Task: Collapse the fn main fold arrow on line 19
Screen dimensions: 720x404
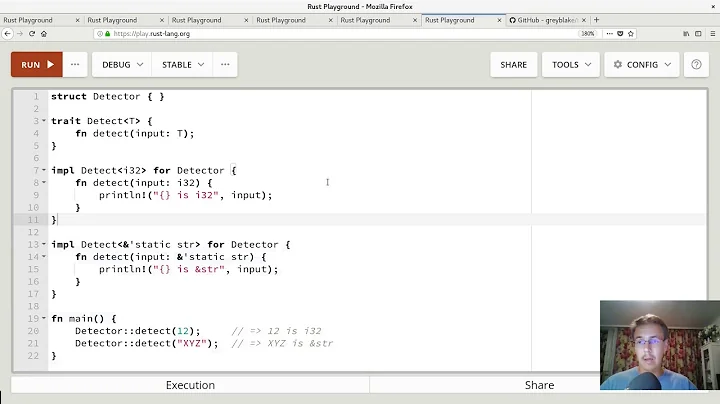Action: tap(44, 318)
